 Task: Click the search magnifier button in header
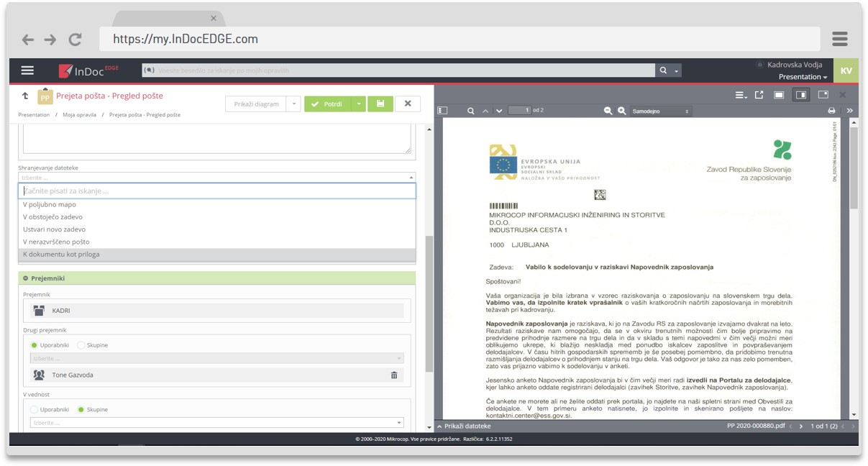663,70
